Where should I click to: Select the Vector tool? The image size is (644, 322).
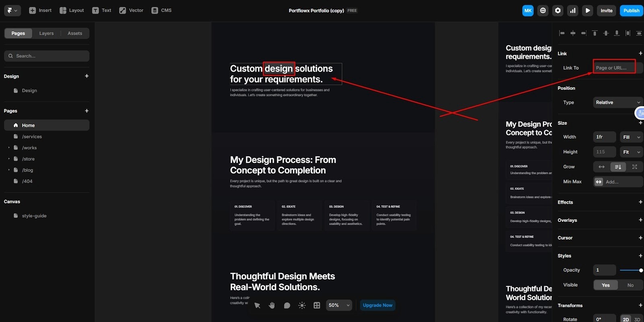(x=131, y=10)
